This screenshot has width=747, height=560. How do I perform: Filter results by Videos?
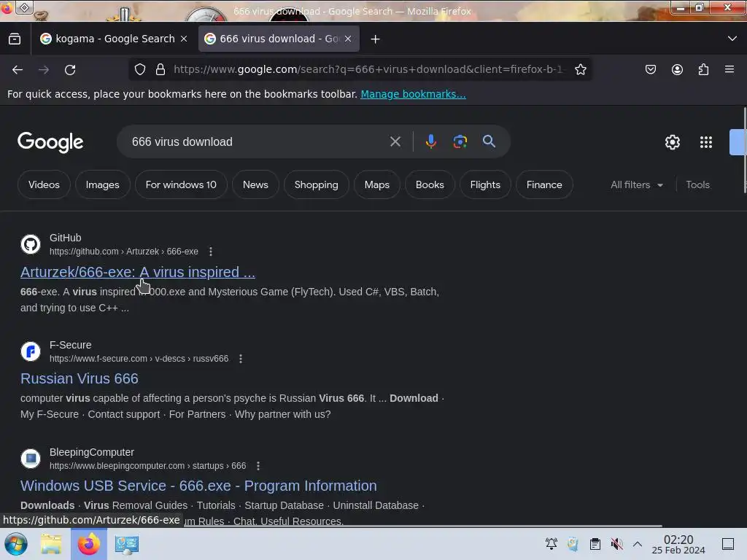pyautogui.click(x=44, y=184)
